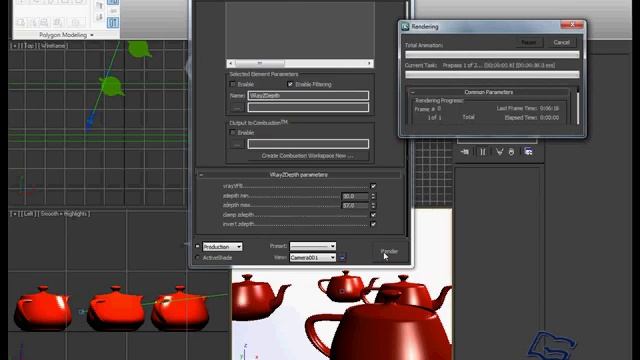Pause the rendering in the Rendering dialog
640x360 pixels.
point(529,42)
